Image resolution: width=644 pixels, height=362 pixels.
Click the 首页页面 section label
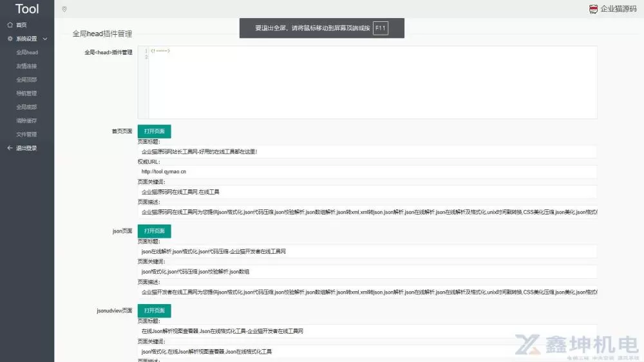(x=122, y=131)
